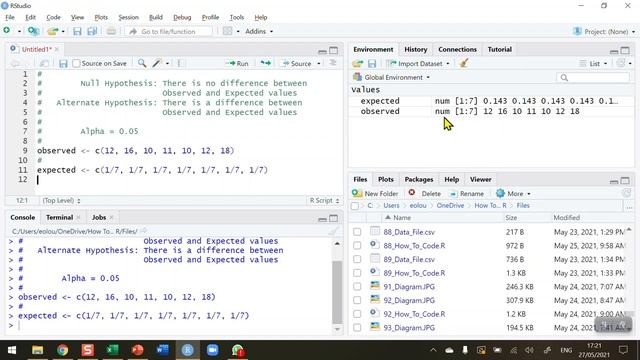Save workspace icon in Environment pane
This screenshot has width=640, height=360.
372,64
